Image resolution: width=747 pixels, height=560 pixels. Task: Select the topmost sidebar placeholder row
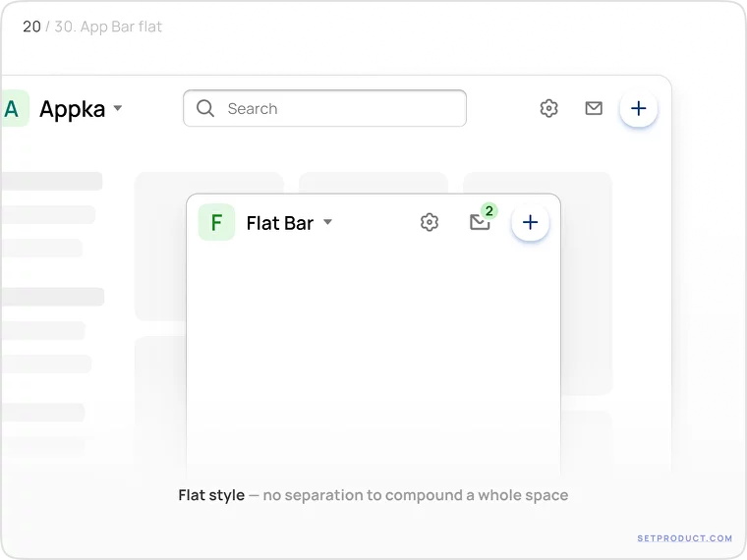[x=52, y=181]
